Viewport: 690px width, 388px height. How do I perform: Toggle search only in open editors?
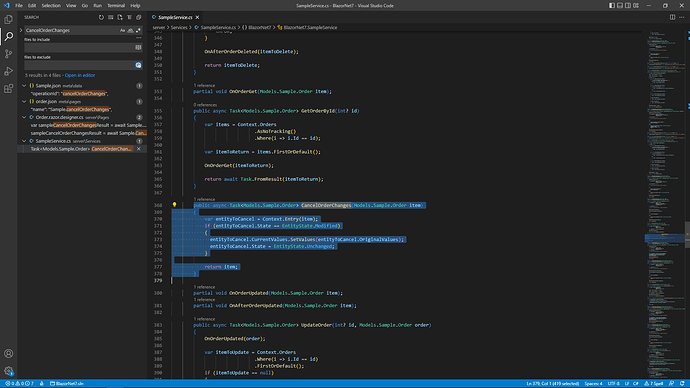pyautogui.click(x=138, y=48)
